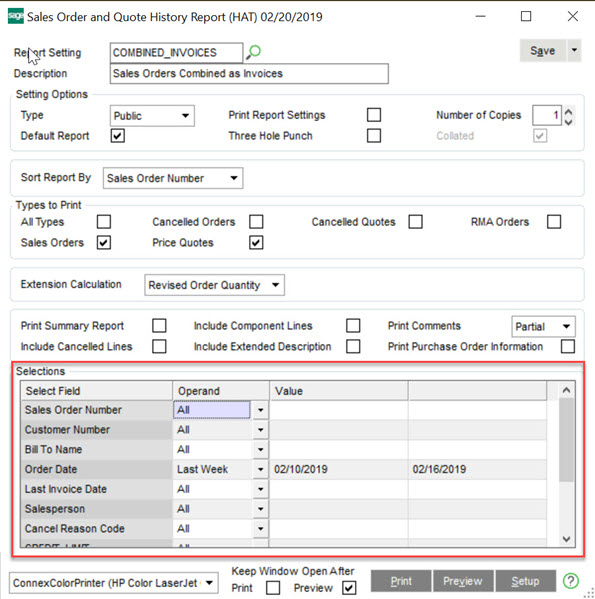595x599 pixels.
Task: Select the Customer Number row label
Action: click(96, 430)
